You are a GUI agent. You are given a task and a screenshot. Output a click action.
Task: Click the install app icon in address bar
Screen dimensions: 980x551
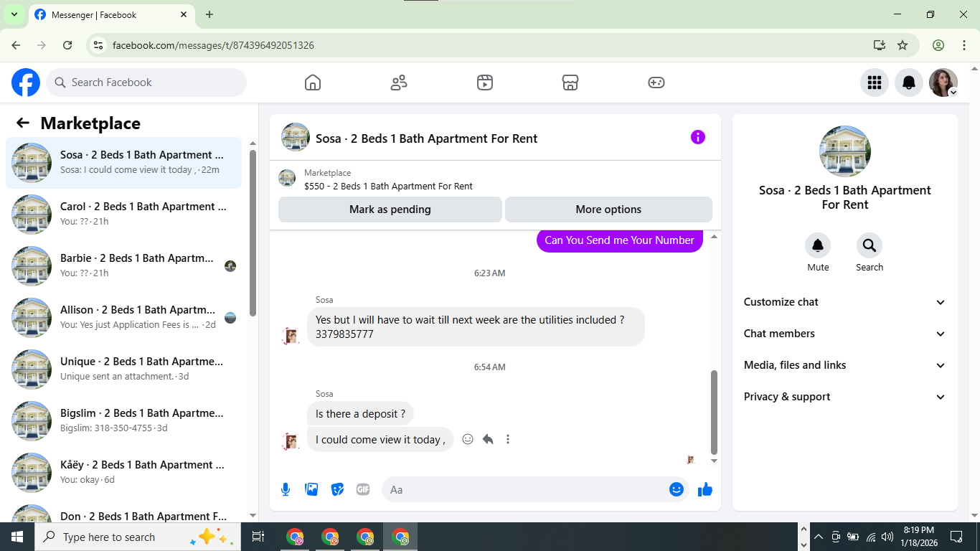tap(880, 45)
